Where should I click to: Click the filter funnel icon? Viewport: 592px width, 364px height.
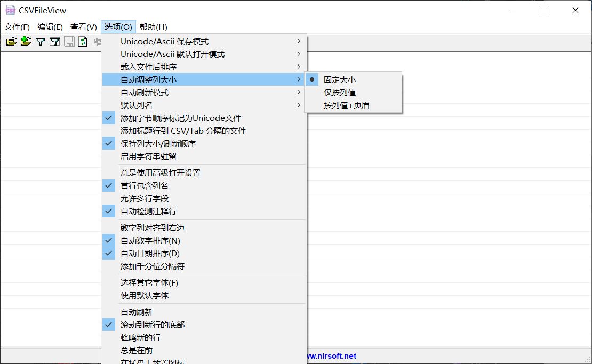40,41
